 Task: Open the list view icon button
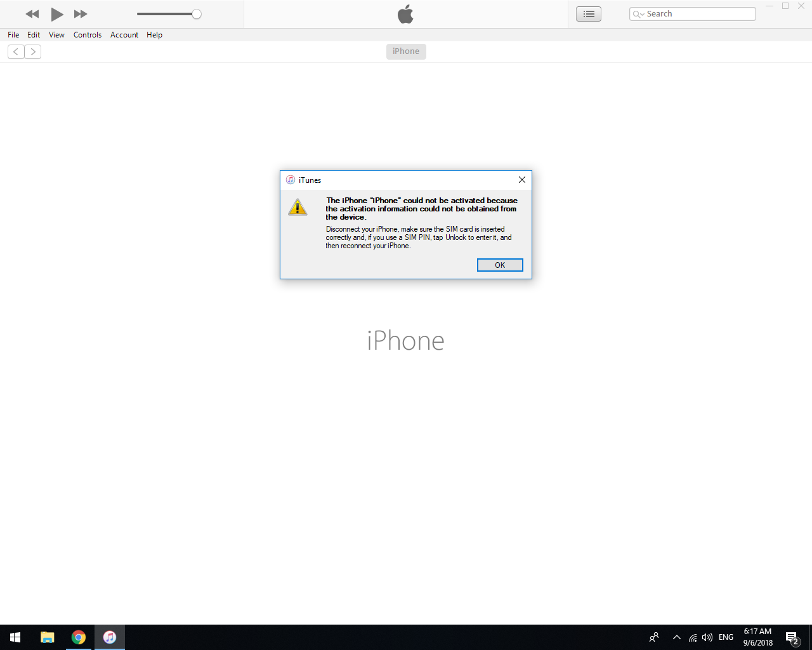click(x=589, y=14)
